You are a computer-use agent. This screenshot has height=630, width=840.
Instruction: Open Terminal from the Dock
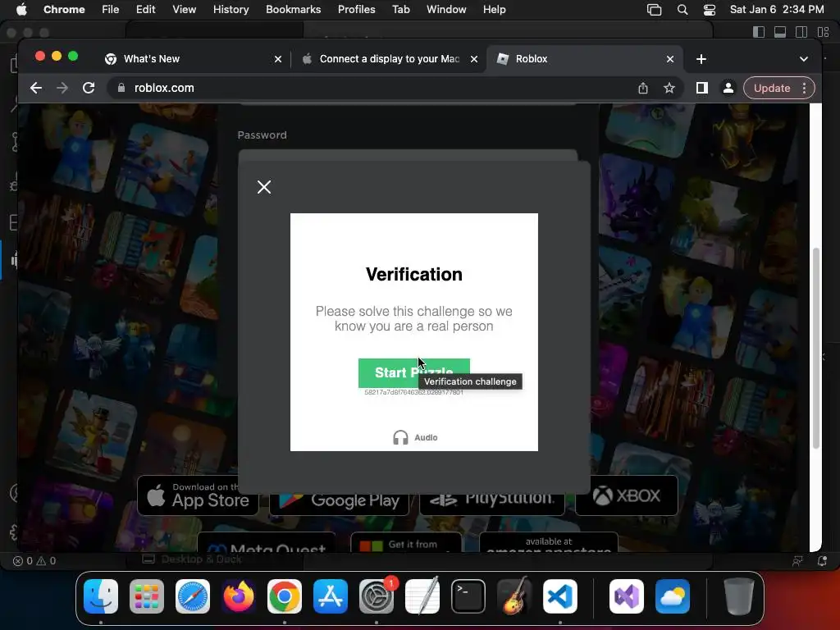click(x=468, y=596)
